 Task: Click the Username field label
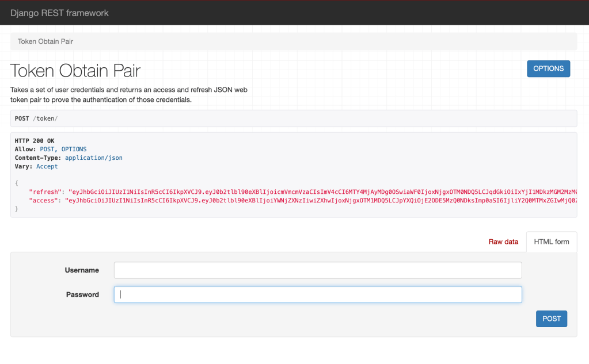[82, 270]
